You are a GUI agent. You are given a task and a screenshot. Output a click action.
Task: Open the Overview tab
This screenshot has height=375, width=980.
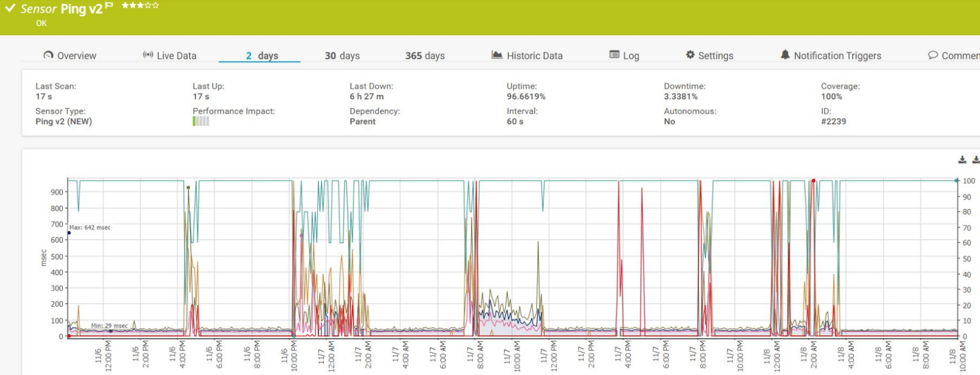pos(69,56)
